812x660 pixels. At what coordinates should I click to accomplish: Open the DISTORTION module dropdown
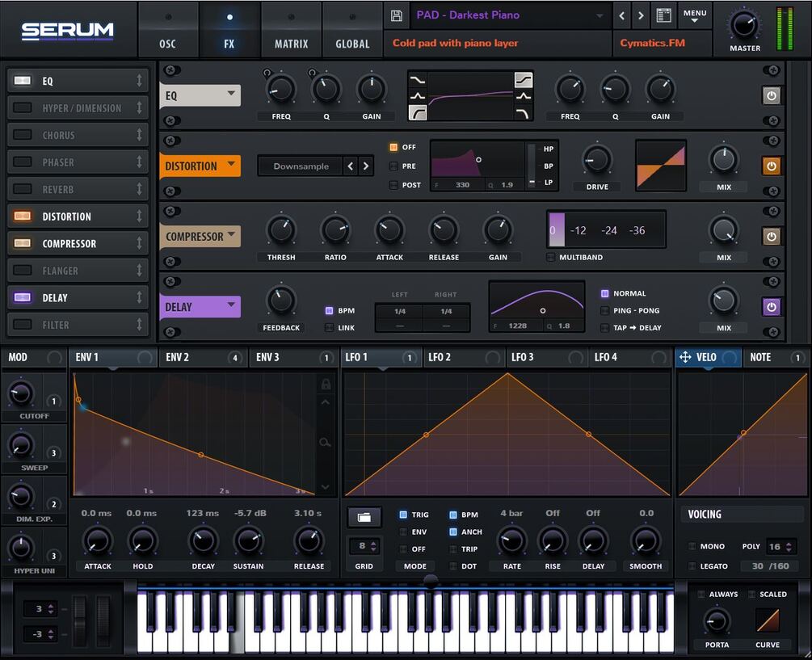(x=231, y=164)
